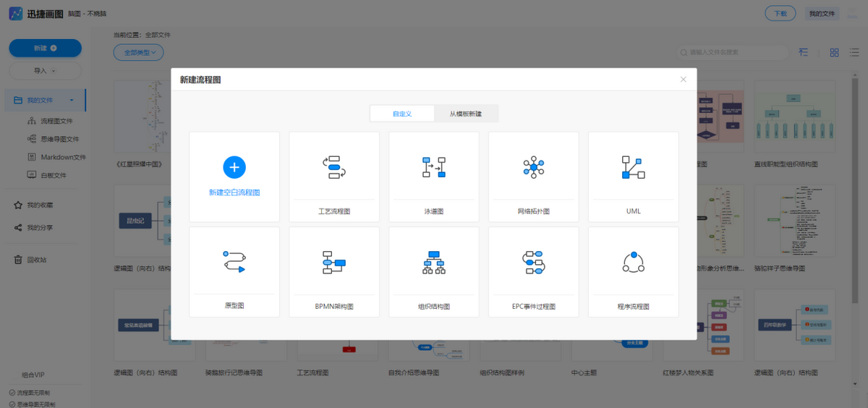
Task: Click the 下载 download button
Action: [x=780, y=13]
